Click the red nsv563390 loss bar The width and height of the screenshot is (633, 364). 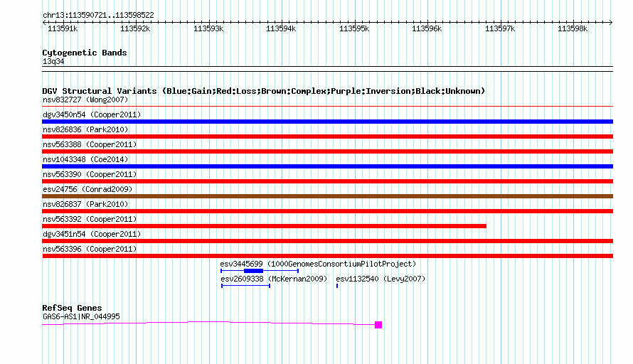(x=327, y=181)
